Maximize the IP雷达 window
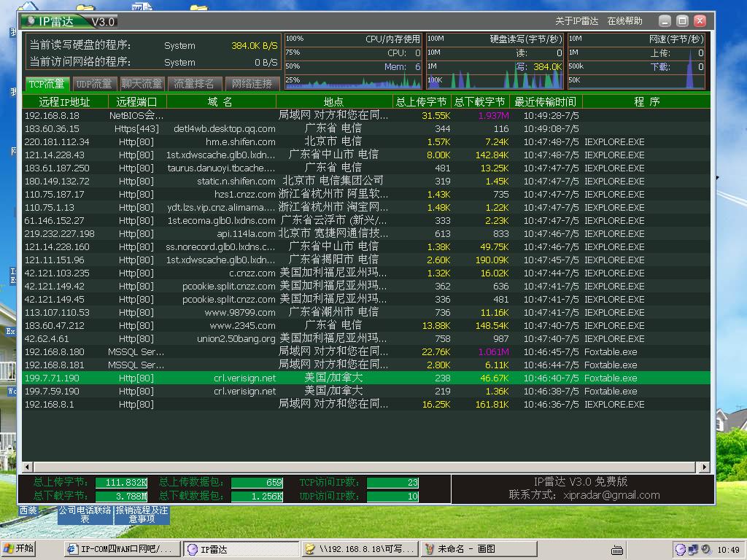747x560 pixels. pos(682,21)
